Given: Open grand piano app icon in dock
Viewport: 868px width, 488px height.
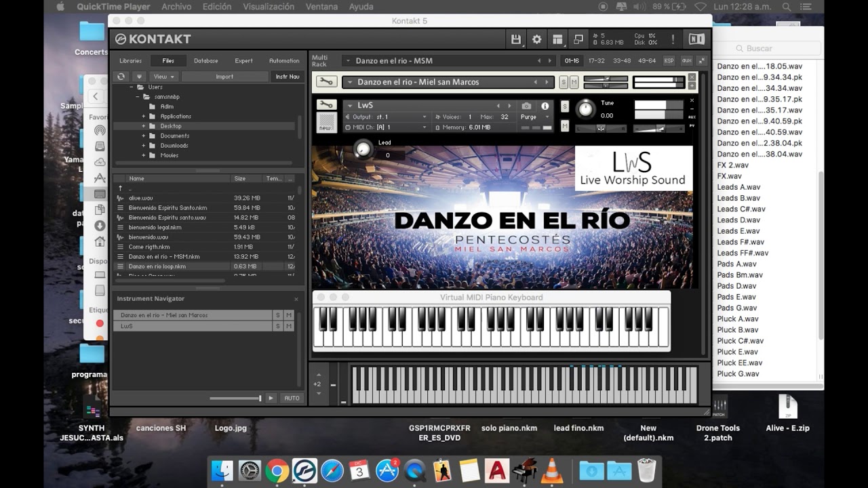Looking at the screenshot, I should tap(524, 470).
